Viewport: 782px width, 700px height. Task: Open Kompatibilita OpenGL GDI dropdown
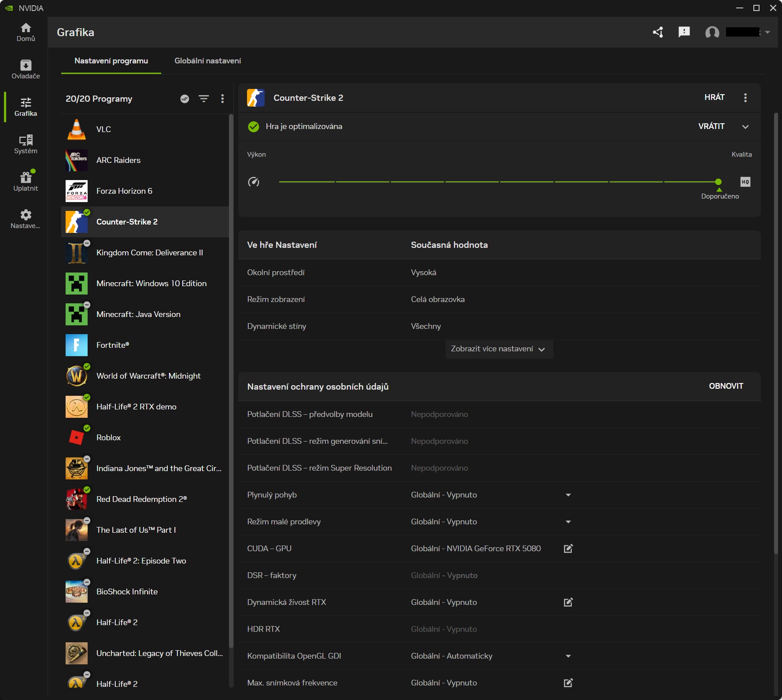click(x=568, y=656)
